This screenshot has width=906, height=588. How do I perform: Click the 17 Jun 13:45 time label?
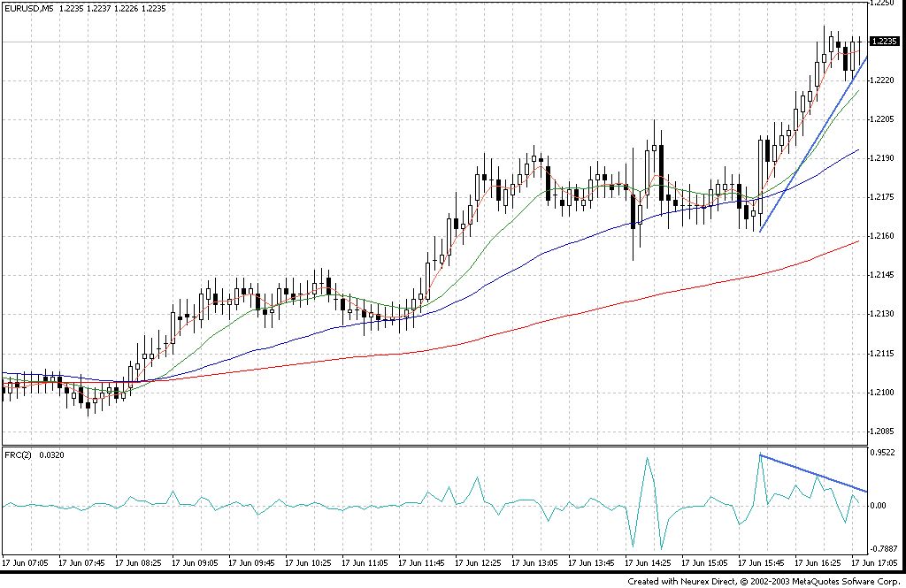point(591,562)
